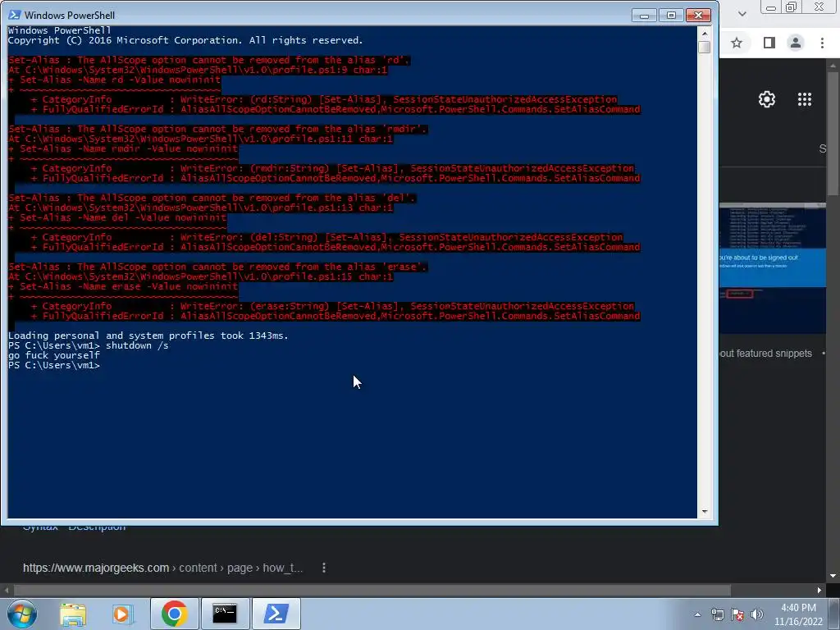
Task: Close the PowerShell window
Action: (x=699, y=16)
